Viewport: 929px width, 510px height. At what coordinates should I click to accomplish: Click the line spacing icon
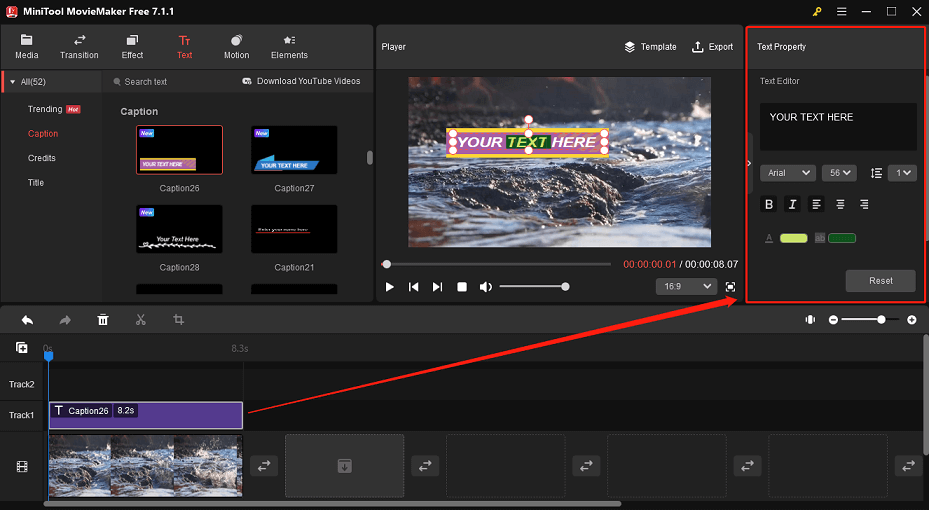pos(876,173)
